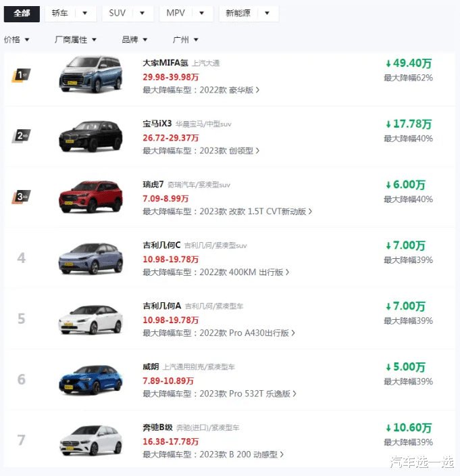Viewport: 460px width, 476px height.
Task: Click the 3rd place rank badge
Action: [21, 196]
